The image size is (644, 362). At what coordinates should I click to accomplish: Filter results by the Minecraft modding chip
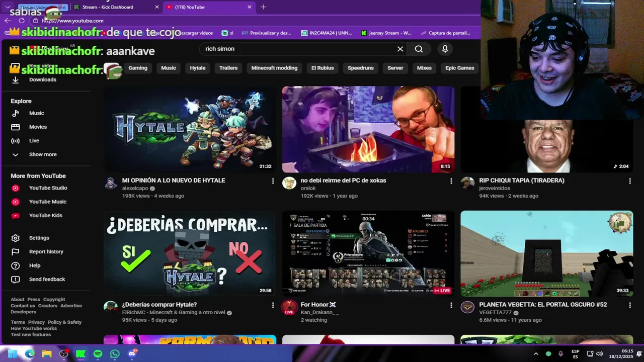(x=274, y=68)
